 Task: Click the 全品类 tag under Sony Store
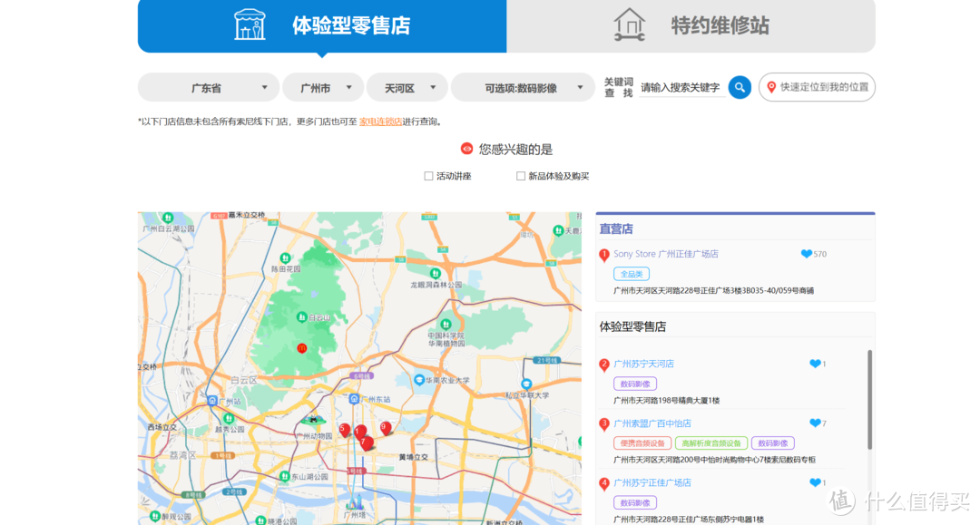pos(632,274)
